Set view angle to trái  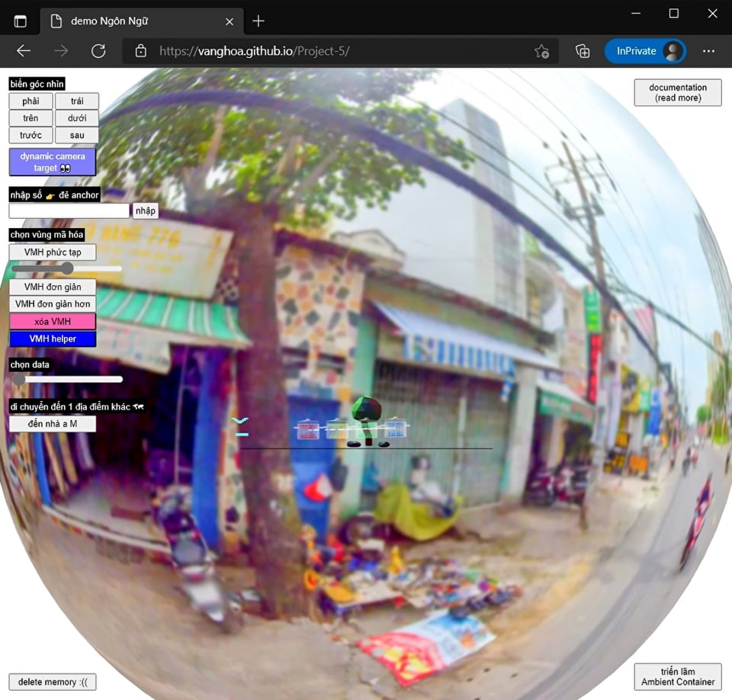tap(77, 101)
